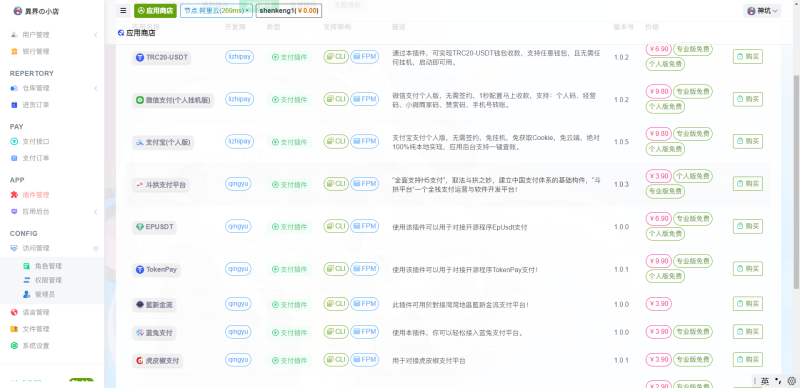
Task: Open 权限管理 submenu item
Action: click(48, 280)
